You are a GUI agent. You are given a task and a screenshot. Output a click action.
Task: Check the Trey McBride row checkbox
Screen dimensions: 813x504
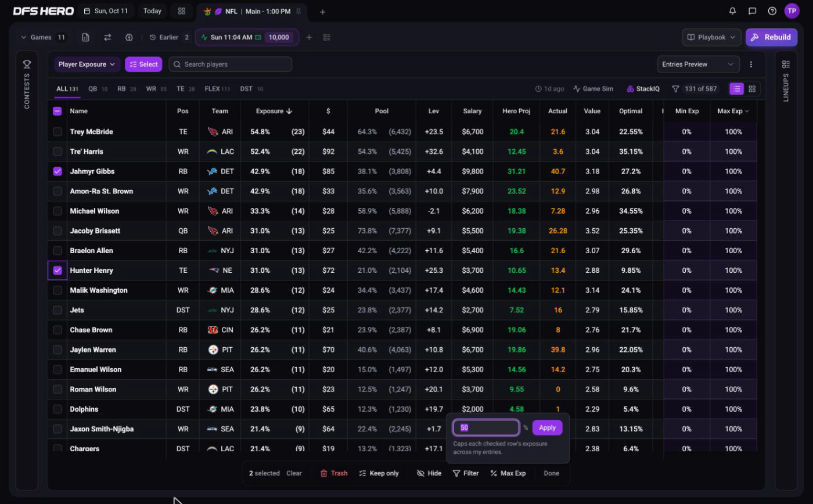click(57, 132)
